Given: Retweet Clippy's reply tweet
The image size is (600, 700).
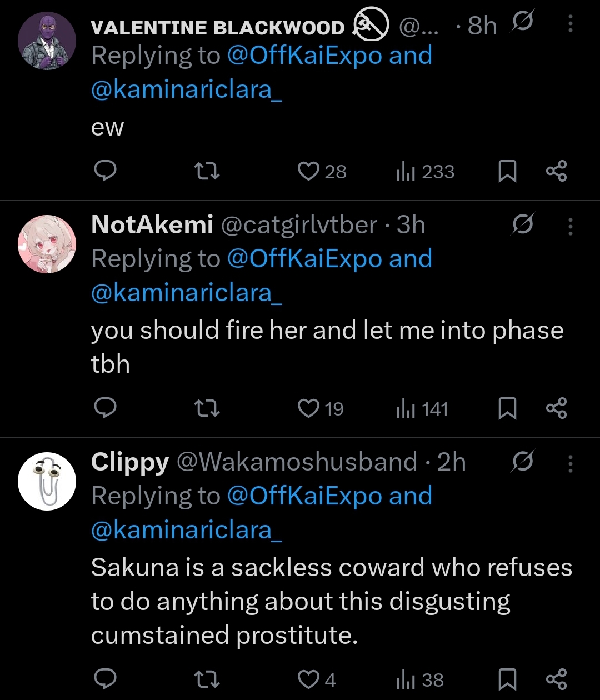Looking at the screenshot, I should pyautogui.click(x=208, y=680).
